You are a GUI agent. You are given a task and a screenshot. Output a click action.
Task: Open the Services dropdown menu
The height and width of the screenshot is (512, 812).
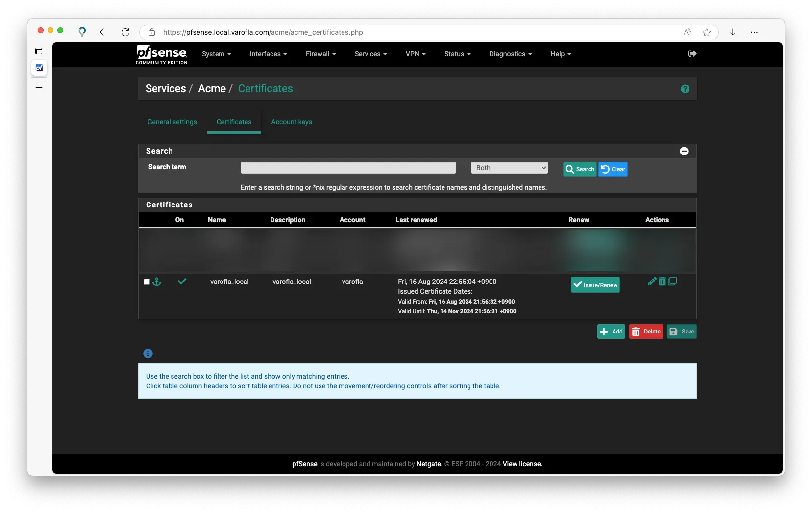[370, 54]
